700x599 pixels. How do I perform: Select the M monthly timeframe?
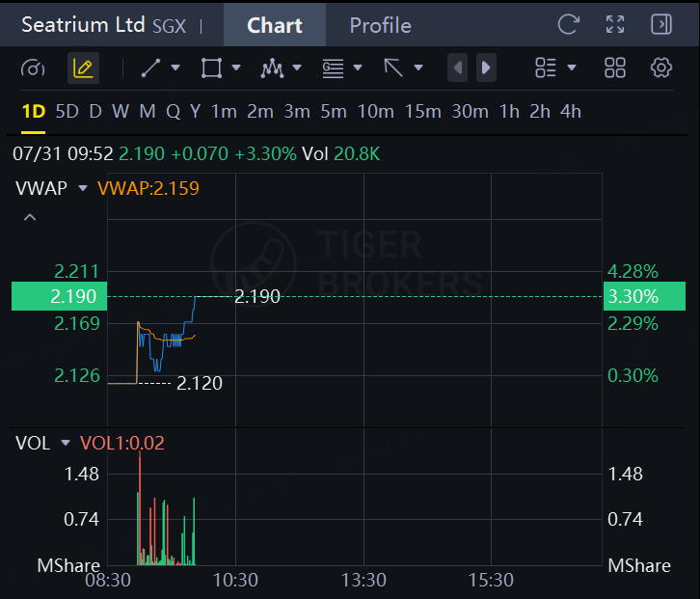tap(148, 112)
